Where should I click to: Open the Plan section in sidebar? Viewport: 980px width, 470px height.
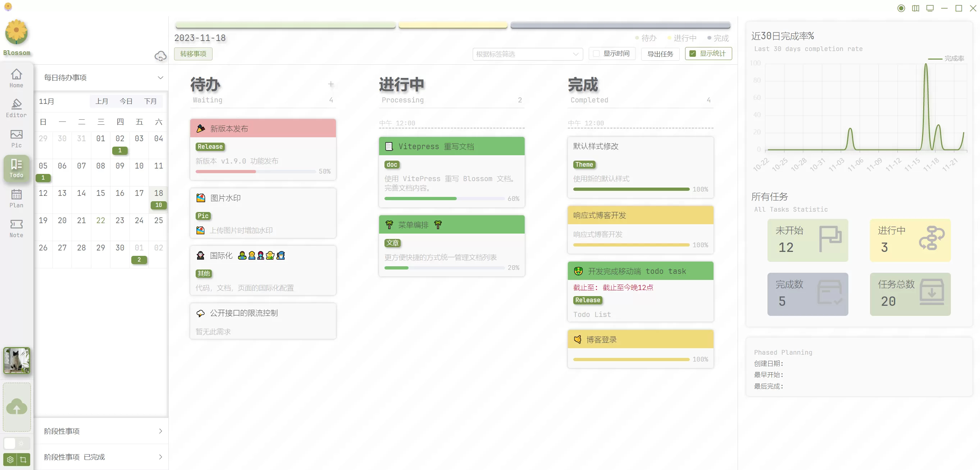[x=16, y=198]
